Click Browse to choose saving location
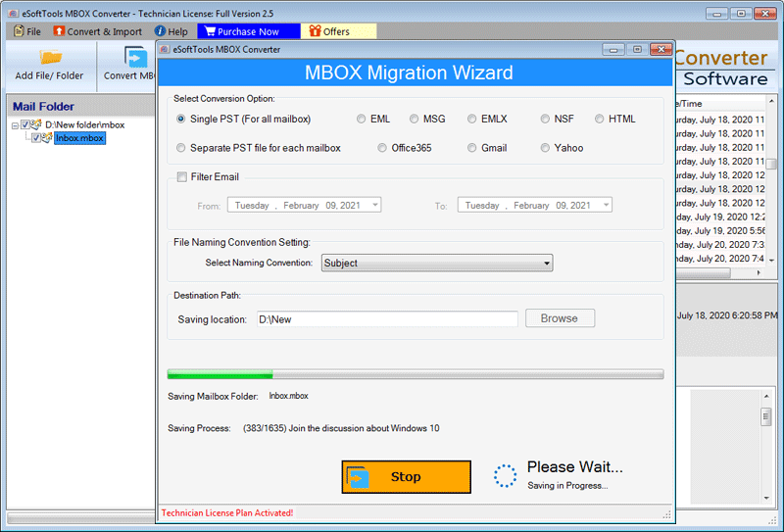Image resolution: width=784 pixels, height=532 pixels. [560, 318]
